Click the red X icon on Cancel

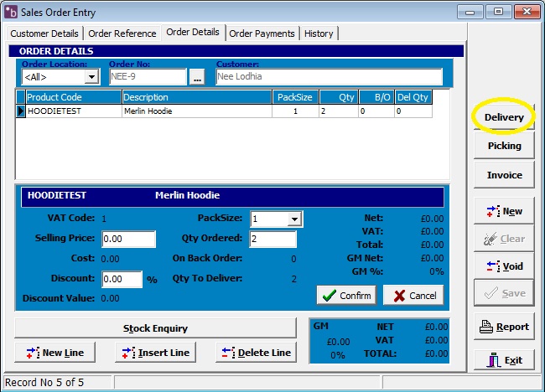click(399, 296)
